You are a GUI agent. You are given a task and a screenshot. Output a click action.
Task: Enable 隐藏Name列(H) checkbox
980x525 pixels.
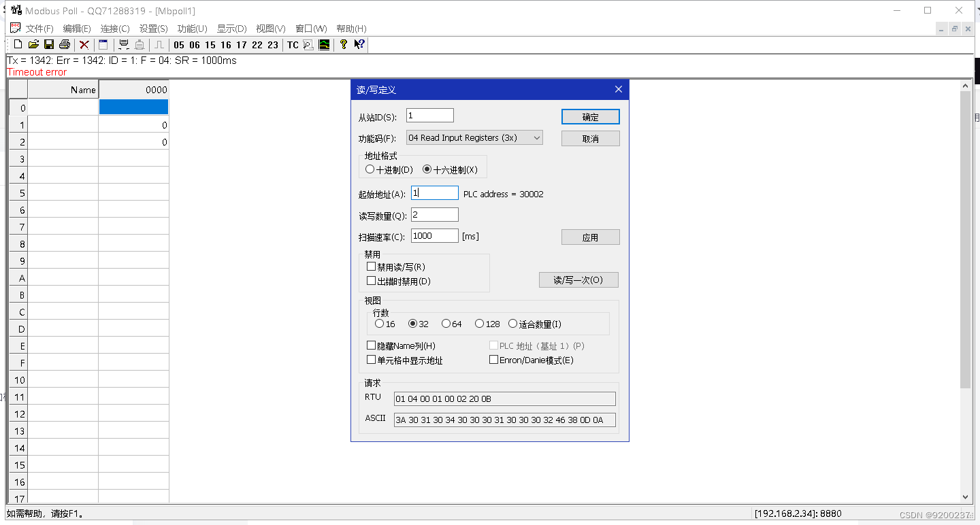(x=402, y=345)
